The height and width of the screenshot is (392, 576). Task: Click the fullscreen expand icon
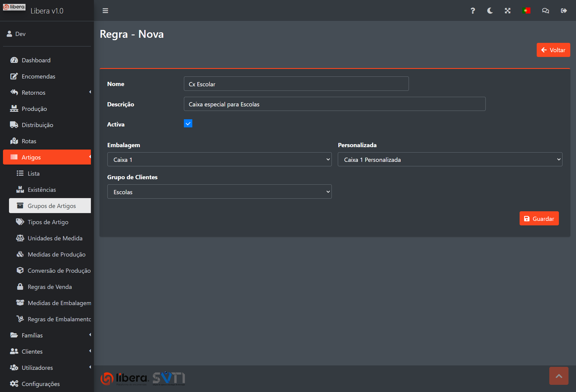(507, 11)
